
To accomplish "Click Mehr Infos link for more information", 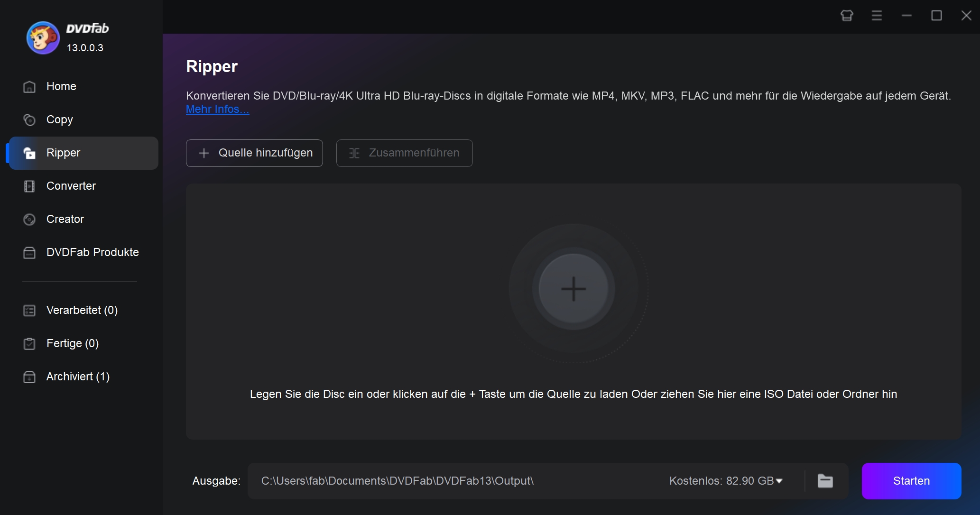I will click(217, 109).
